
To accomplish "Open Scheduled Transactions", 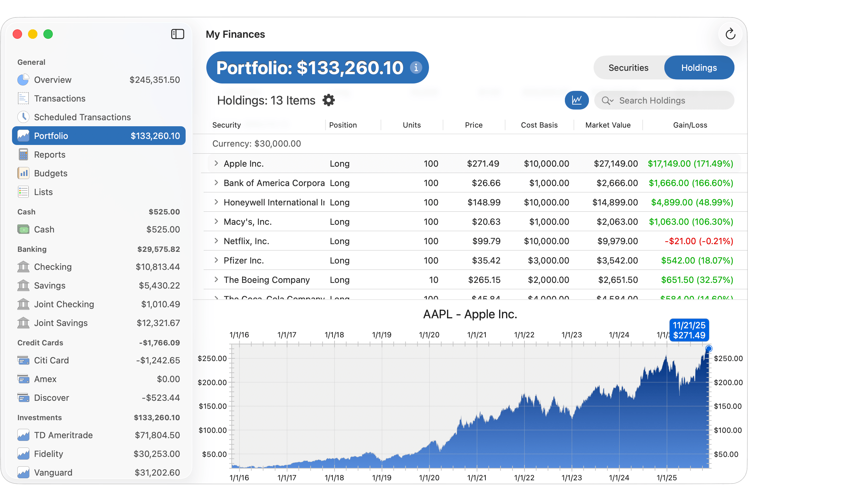I will coord(82,117).
